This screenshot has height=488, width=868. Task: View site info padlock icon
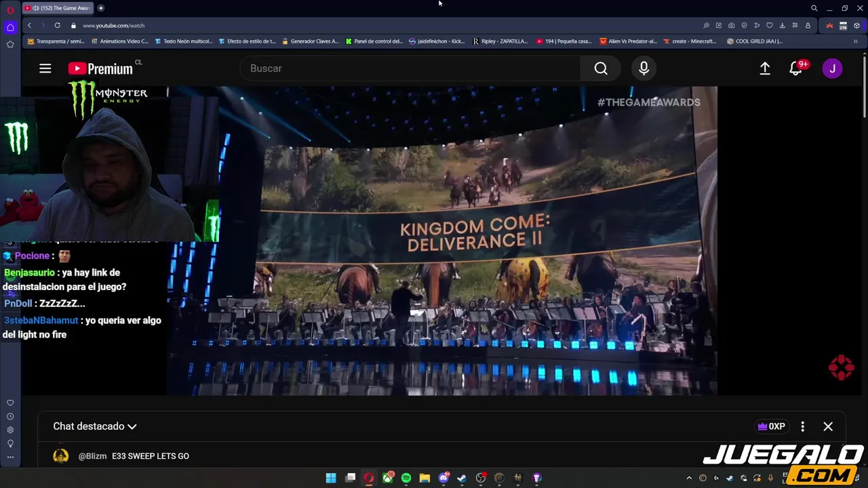pyautogui.click(x=73, y=25)
